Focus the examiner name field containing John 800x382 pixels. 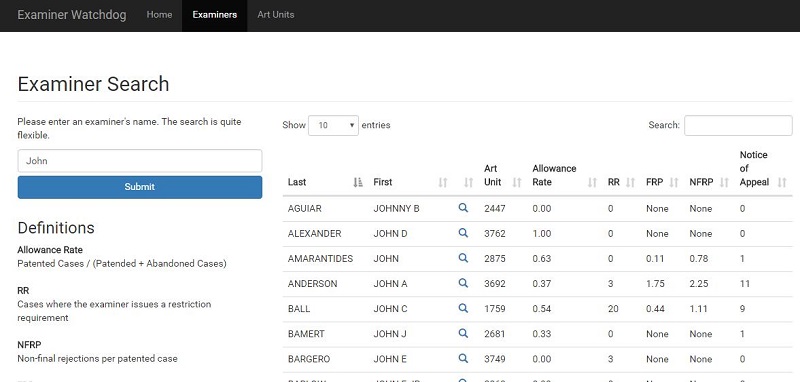(140, 161)
